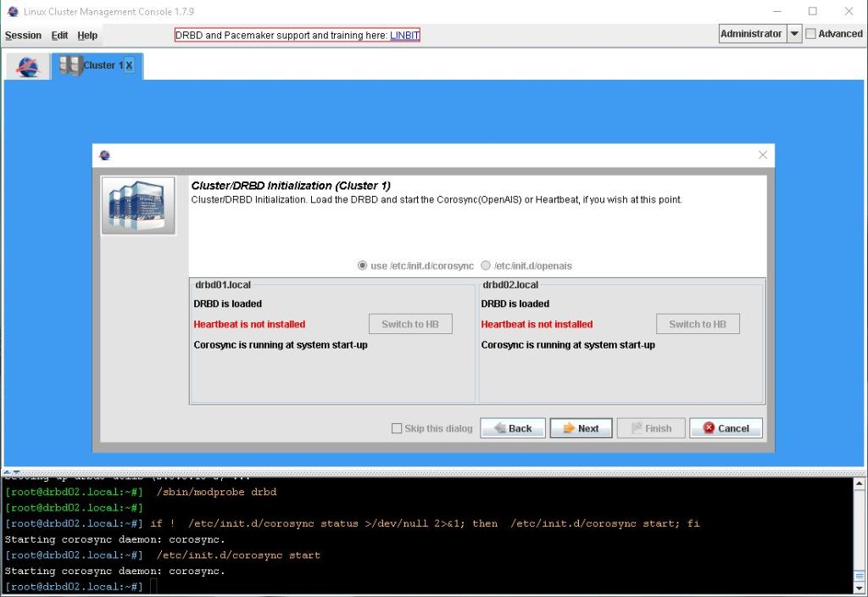Open the home tab with globe icon
This screenshot has width=868, height=597.
click(x=27, y=66)
